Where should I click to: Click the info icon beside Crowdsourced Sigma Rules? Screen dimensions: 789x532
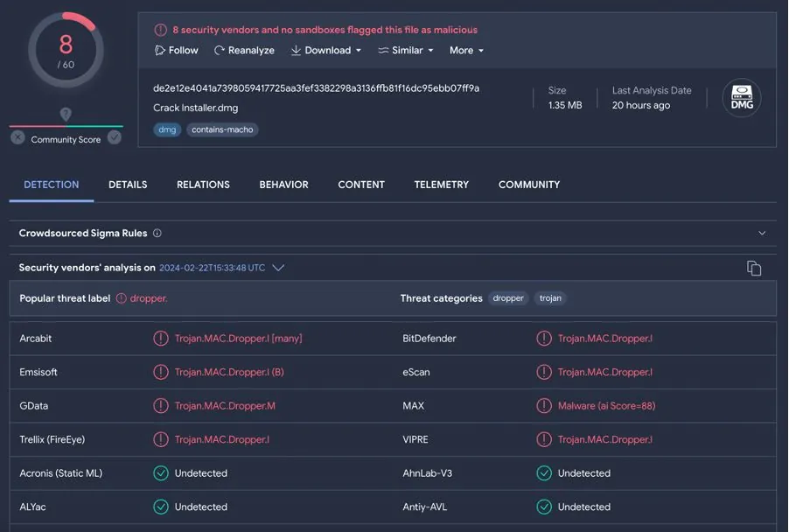tap(157, 234)
